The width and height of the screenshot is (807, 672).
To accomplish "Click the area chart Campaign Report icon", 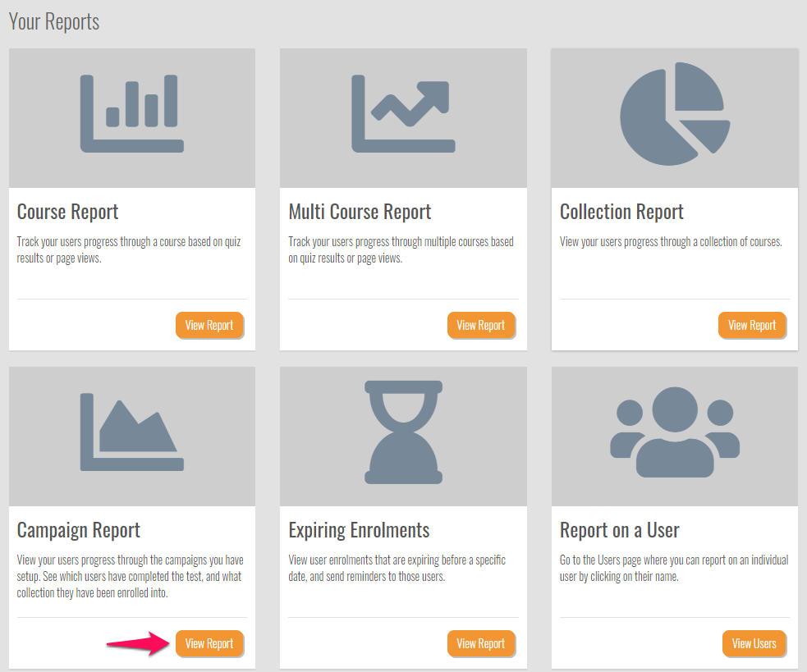I will click(x=131, y=432).
